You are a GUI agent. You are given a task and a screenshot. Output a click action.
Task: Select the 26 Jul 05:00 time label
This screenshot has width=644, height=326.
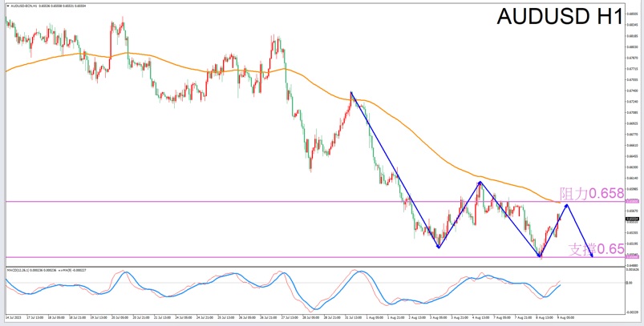[247, 317]
